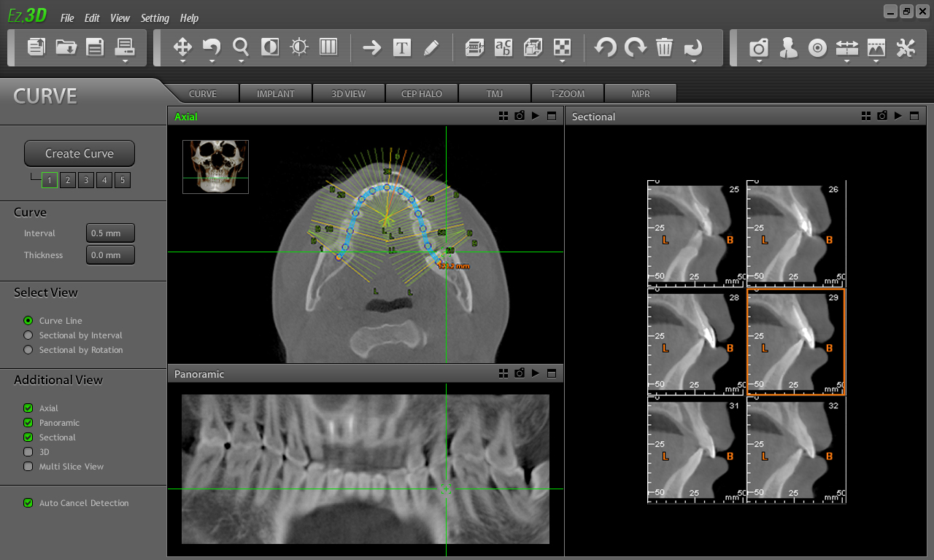This screenshot has height=560, width=934.
Task: Enable the Multi Slice View checkbox
Action: [28, 466]
